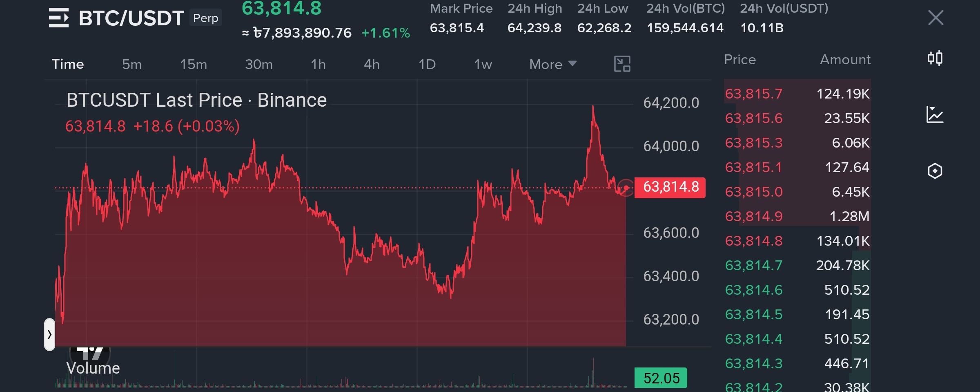The image size is (980, 392).
Task: Select the 15m interval
Action: (x=194, y=64)
